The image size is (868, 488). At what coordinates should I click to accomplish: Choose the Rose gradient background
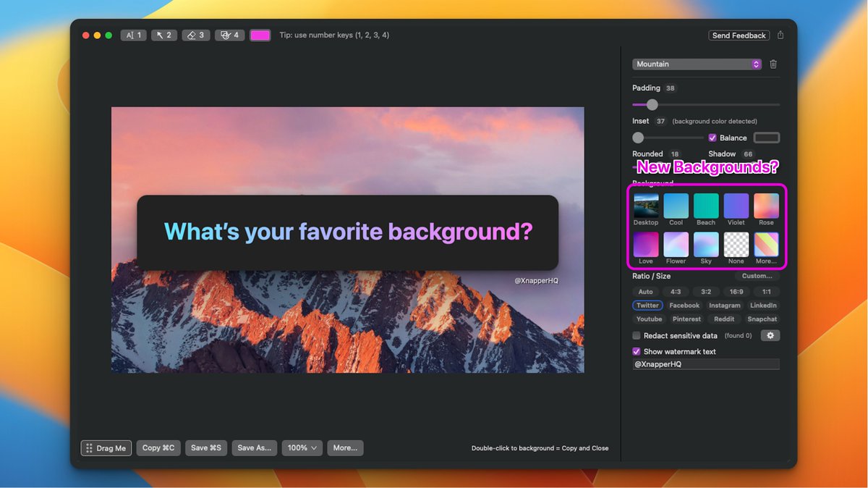767,206
